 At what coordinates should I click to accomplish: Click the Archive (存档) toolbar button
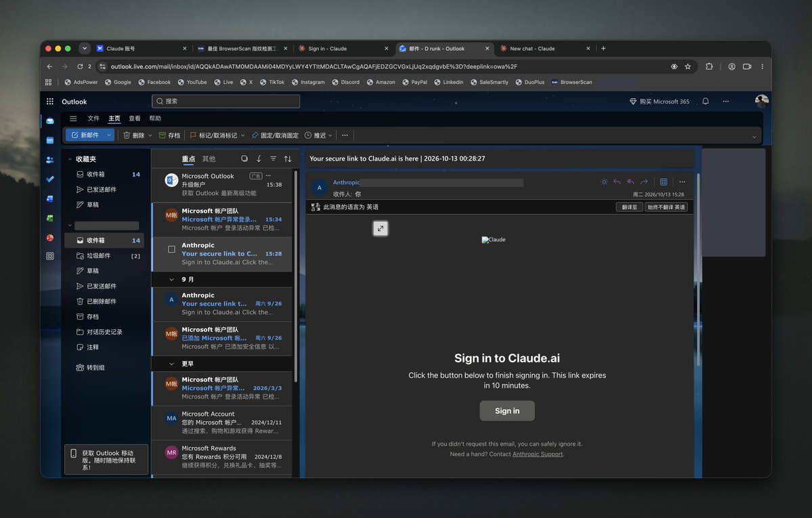pyautogui.click(x=169, y=135)
